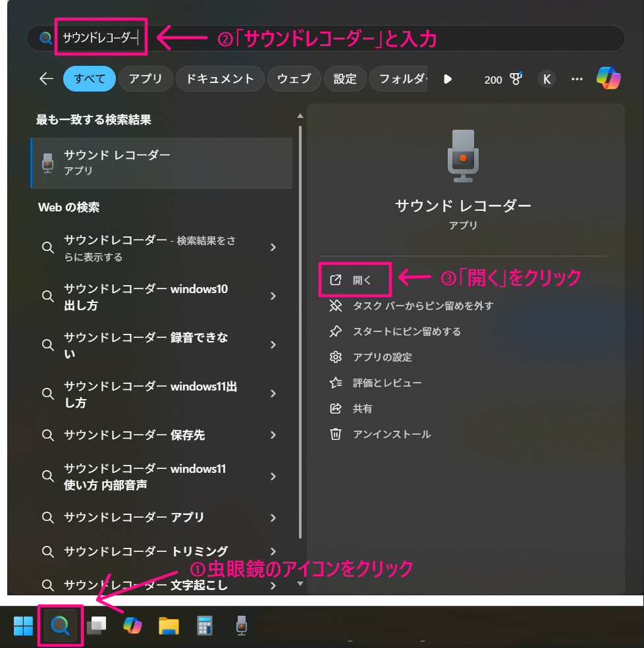Expand the 文字起こし suggestion chevron
The image size is (644, 648).
click(x=273, y=585)
